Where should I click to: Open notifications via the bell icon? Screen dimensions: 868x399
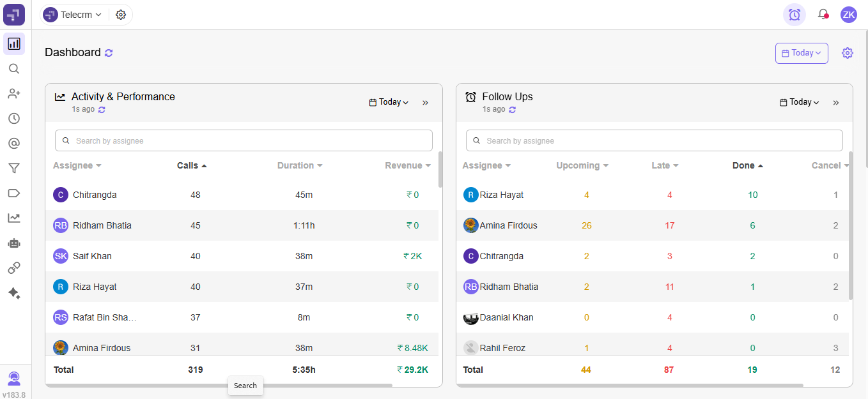823,14
